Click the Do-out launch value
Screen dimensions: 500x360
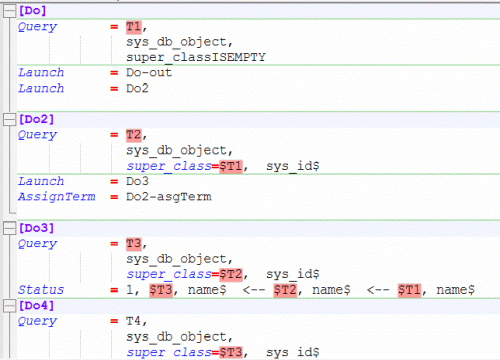(149, 73)
